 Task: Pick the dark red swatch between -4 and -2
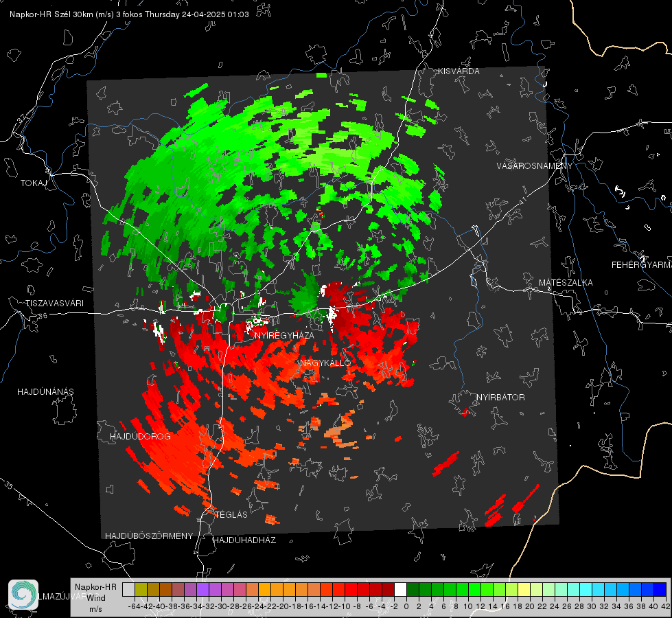388,589
